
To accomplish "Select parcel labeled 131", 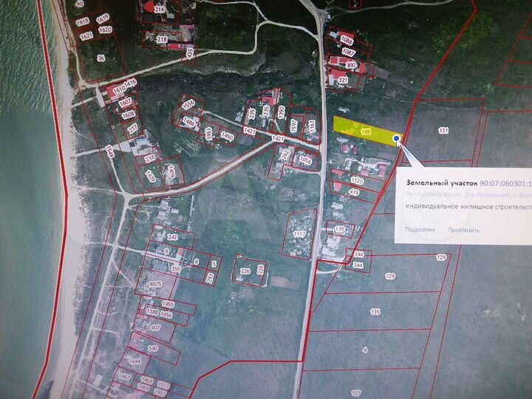I will coord(443,130).
